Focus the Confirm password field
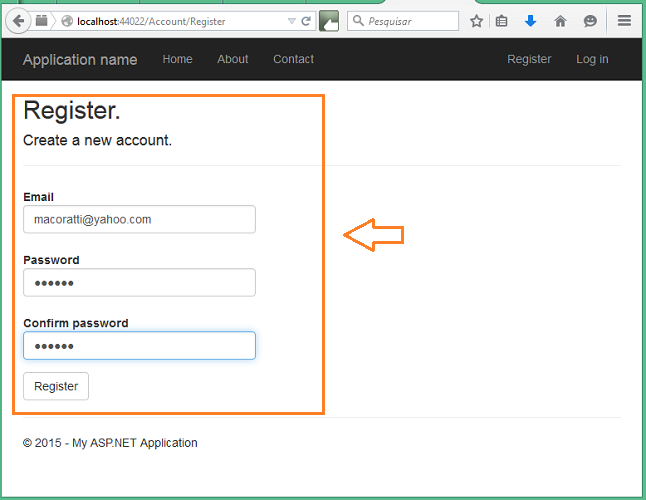Viewport: 646px width, 500px height. pyautogui.click(x=139, y=346)
